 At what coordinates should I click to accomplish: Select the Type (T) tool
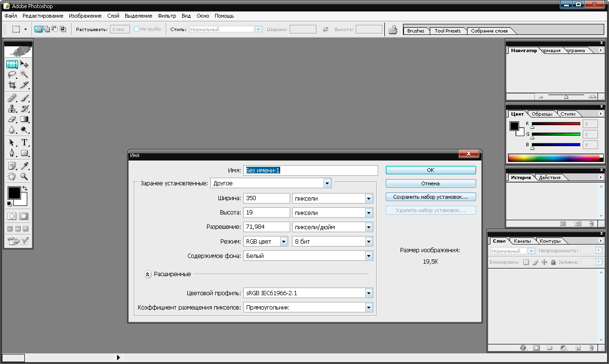(24, 142)
